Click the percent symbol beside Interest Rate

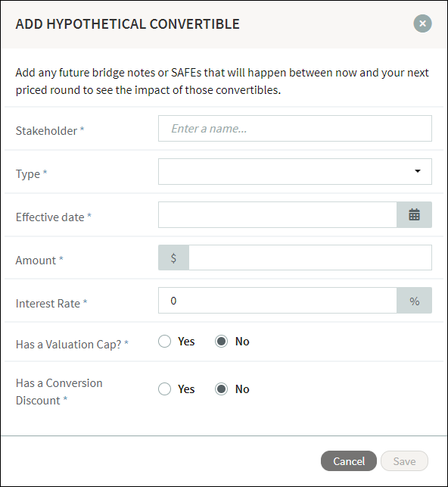(x=414, y=301)
